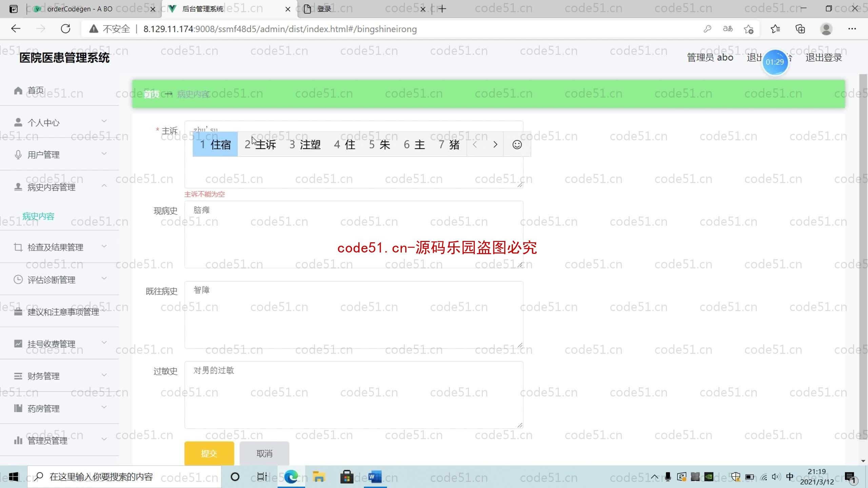Collapse the 病史内容管理 sidebar menu
Viewport: 868px width, 488px height.
[59, 187]
